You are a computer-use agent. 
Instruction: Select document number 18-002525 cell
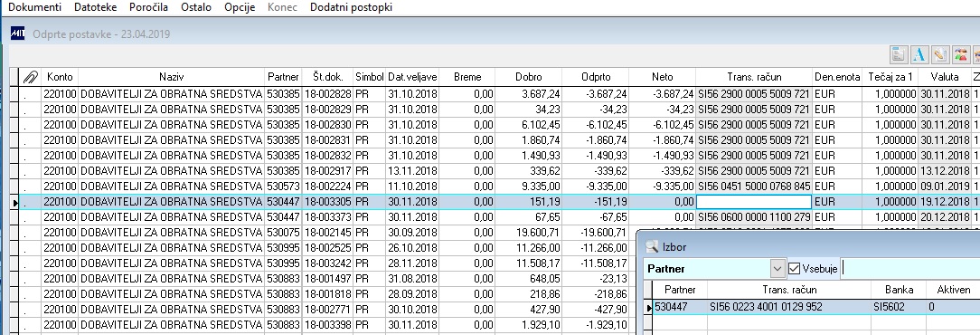click(327, 247)
